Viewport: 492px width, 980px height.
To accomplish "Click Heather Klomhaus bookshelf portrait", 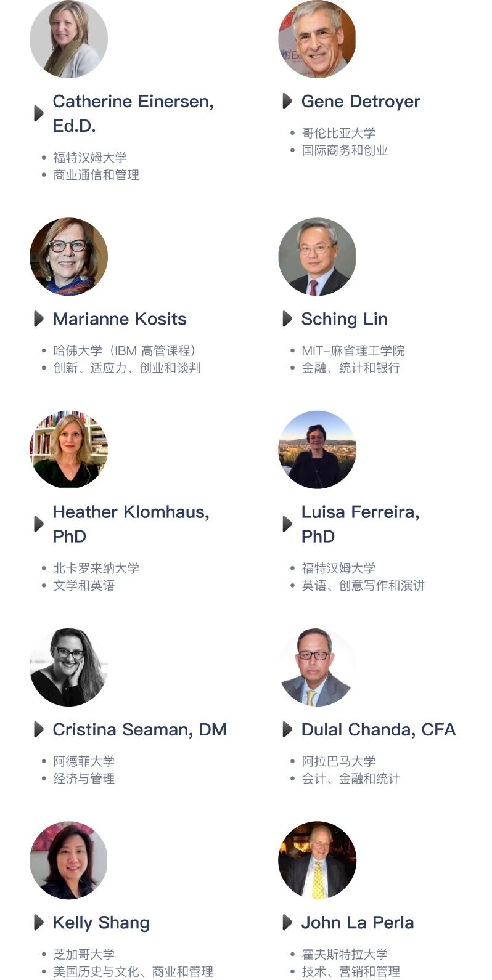I will 68,450.
